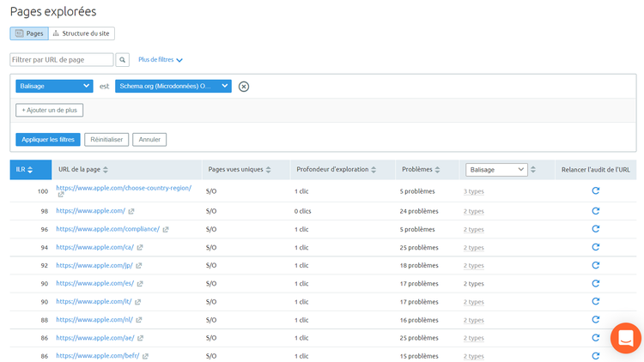The width and height of the screenshot is (644, 362).
Task: Click Appliquer les filtres
Action: click(48, 140)
